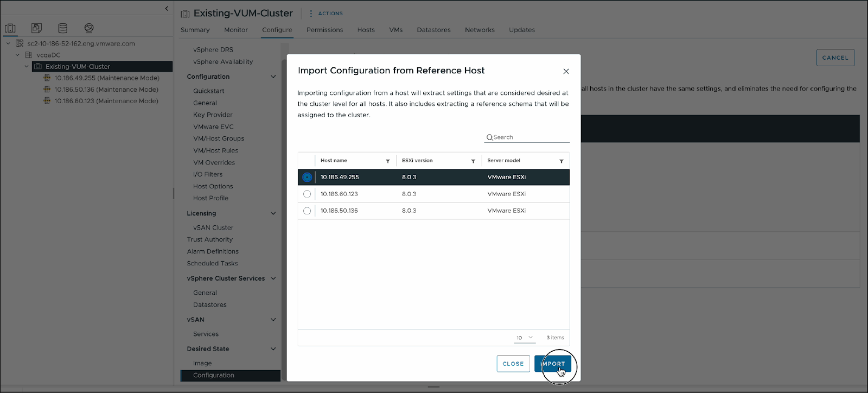Switch to the Summary tab
This screenshot has width=868, height=393.
195,30
